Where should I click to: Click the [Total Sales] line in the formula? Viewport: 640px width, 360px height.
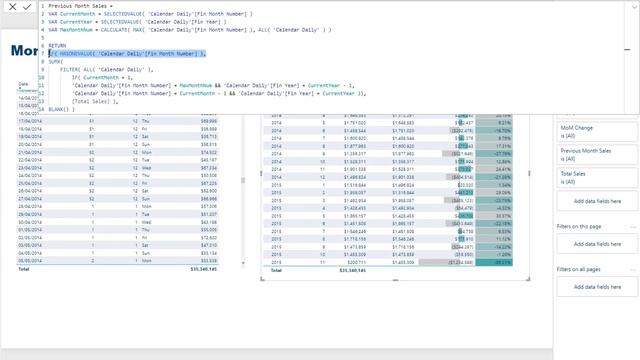pyautogui.click(x=95, y=101)
